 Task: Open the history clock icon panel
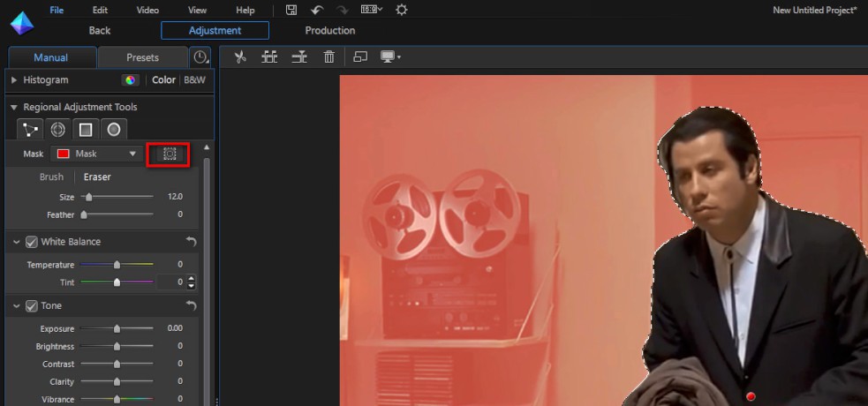click(x=200, y=57)
